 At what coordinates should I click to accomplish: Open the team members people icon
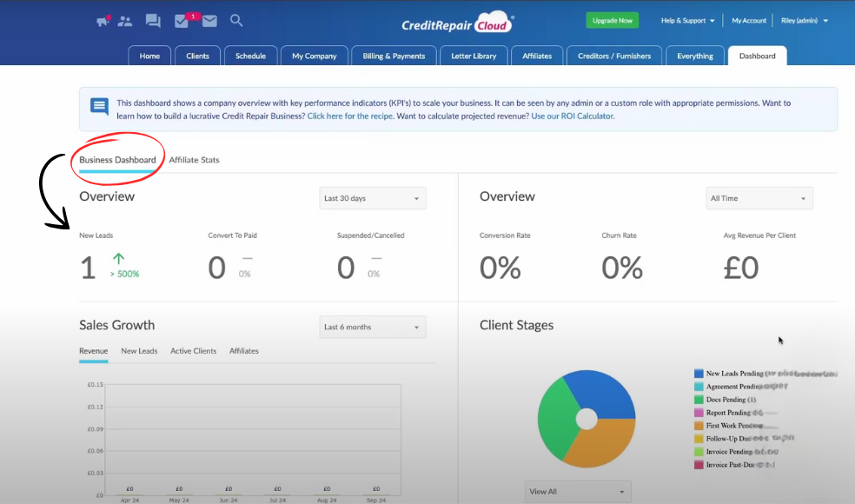(125, 21)
